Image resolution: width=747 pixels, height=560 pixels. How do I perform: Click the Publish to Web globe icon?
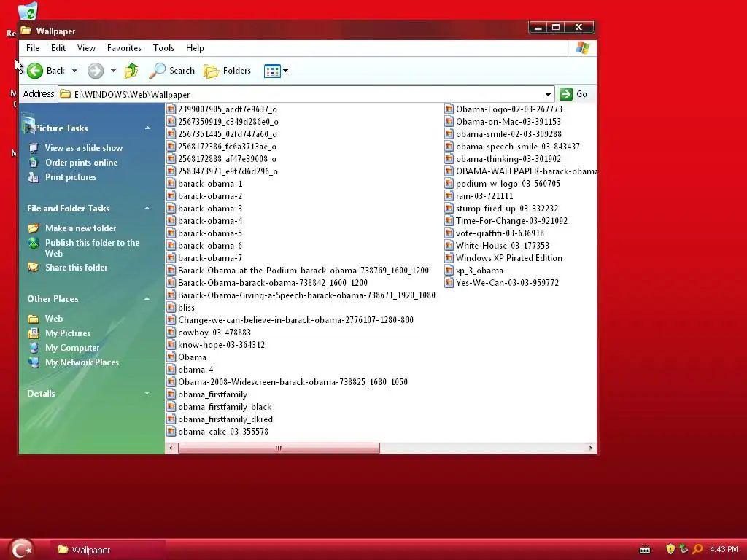click(34, 243)
